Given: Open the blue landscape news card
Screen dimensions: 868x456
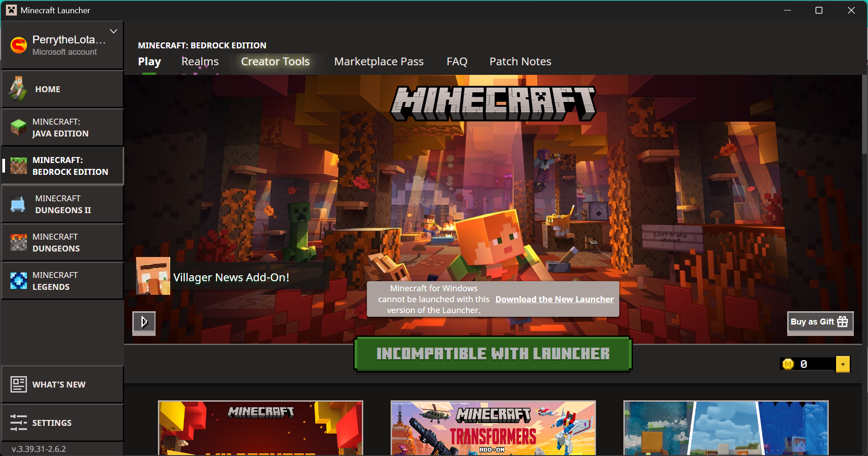Looking at the screenshot, I should [x=726, y=428].
